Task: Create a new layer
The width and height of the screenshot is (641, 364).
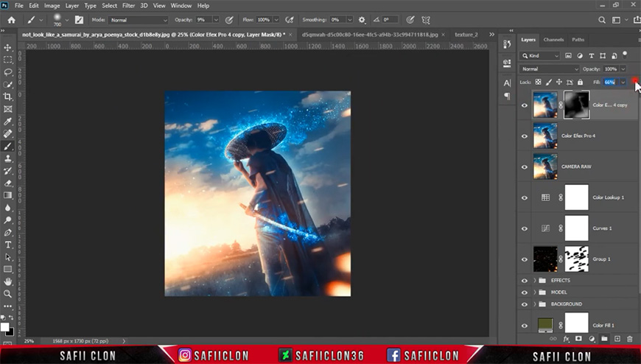Action: (617, 339)
